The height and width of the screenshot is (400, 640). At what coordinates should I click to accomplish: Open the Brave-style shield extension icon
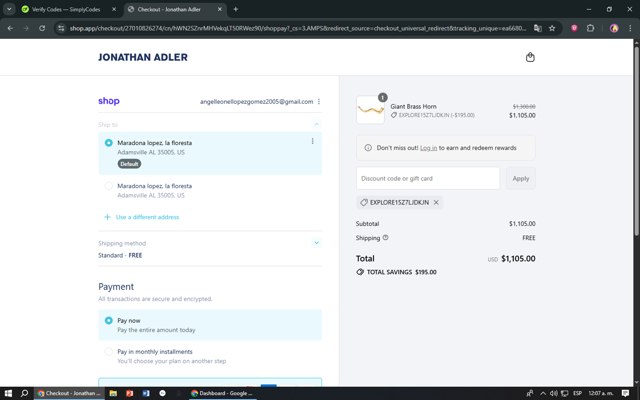(574, 28)
